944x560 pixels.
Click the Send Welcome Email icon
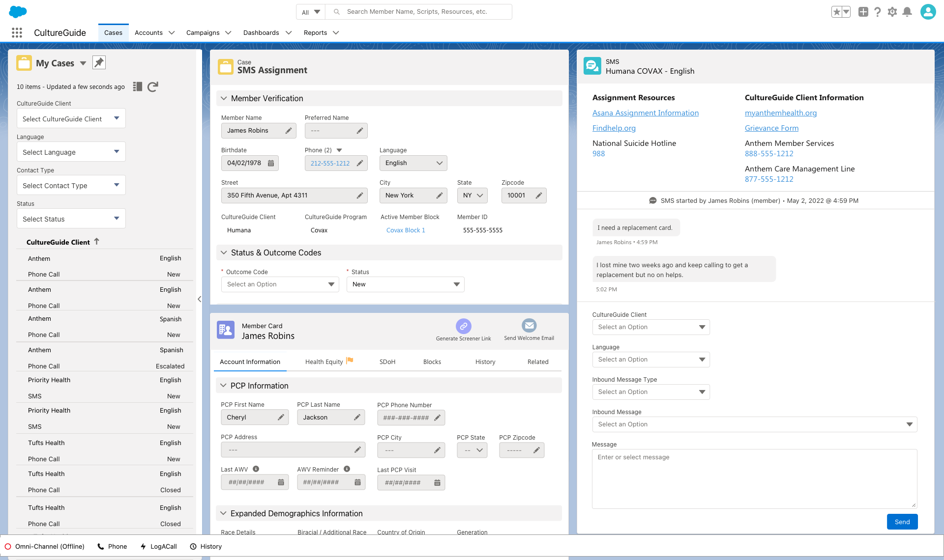529,326
